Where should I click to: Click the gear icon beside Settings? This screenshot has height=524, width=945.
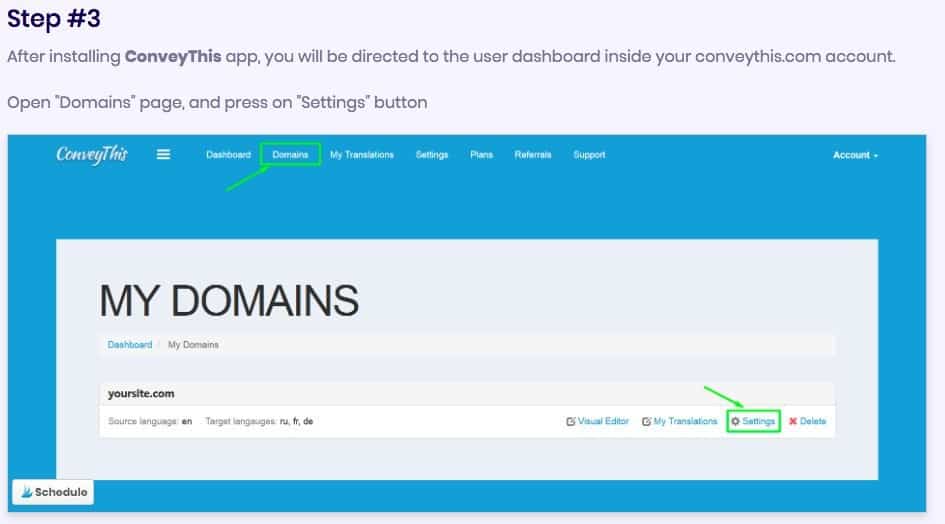[x=735, y=421]
